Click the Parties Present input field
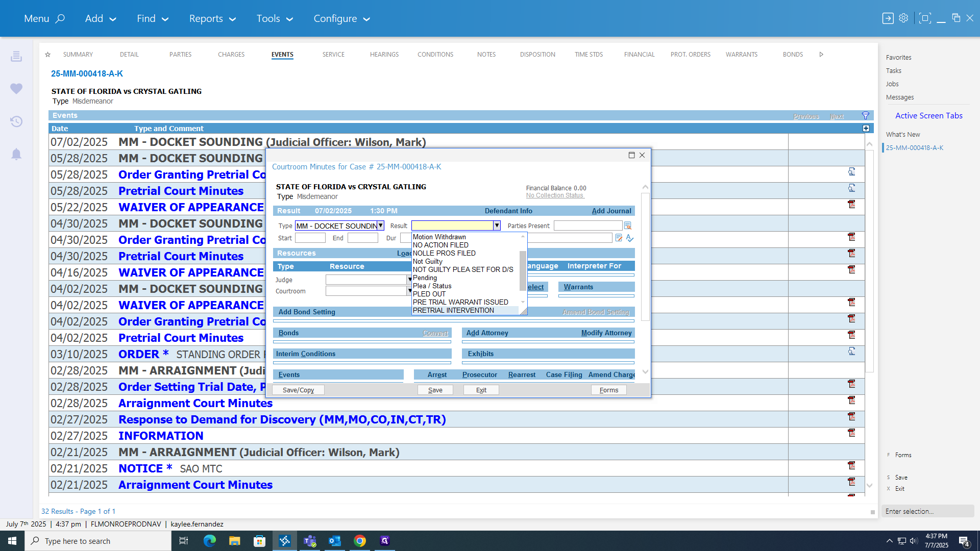This screenshot has height=551, width=980. click(588, 226)
